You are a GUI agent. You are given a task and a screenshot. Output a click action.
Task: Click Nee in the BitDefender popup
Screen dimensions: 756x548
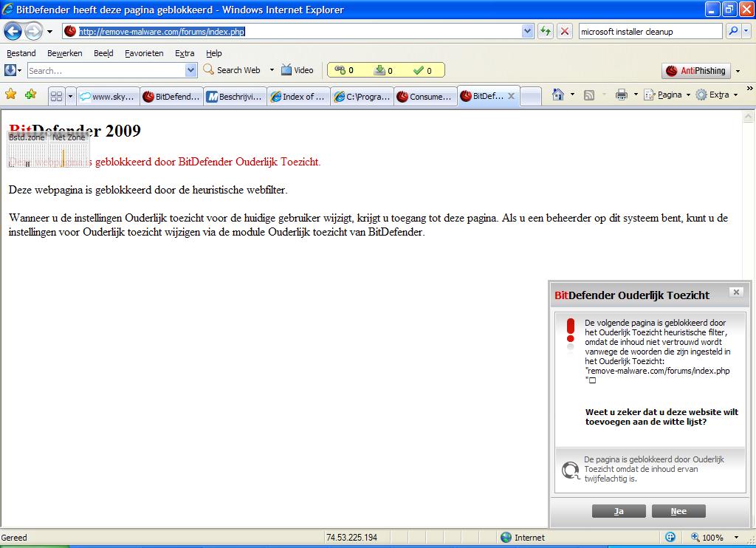coord(678,511)
